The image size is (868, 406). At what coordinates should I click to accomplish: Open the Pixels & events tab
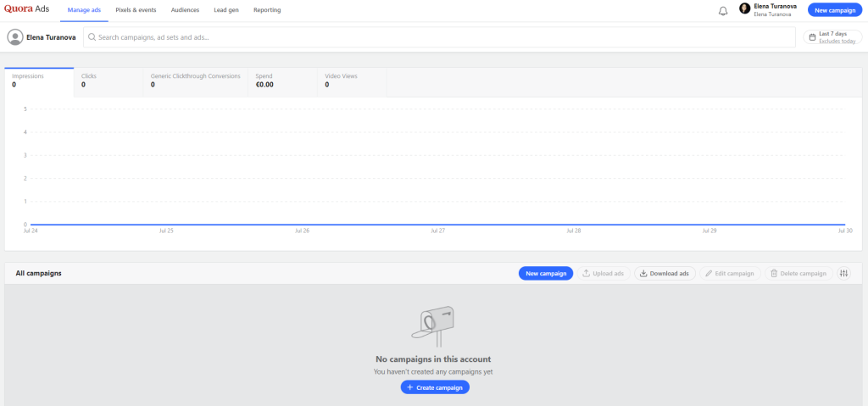136,10
